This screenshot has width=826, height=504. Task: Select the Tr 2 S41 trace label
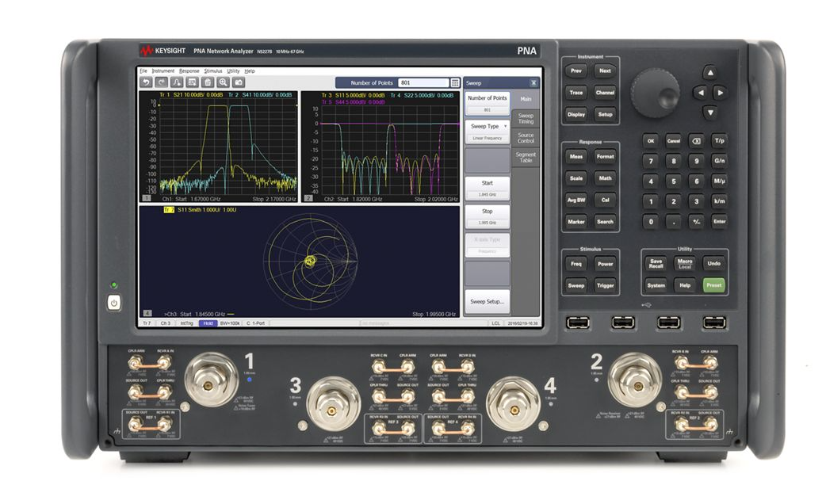(x=260, y=95)
